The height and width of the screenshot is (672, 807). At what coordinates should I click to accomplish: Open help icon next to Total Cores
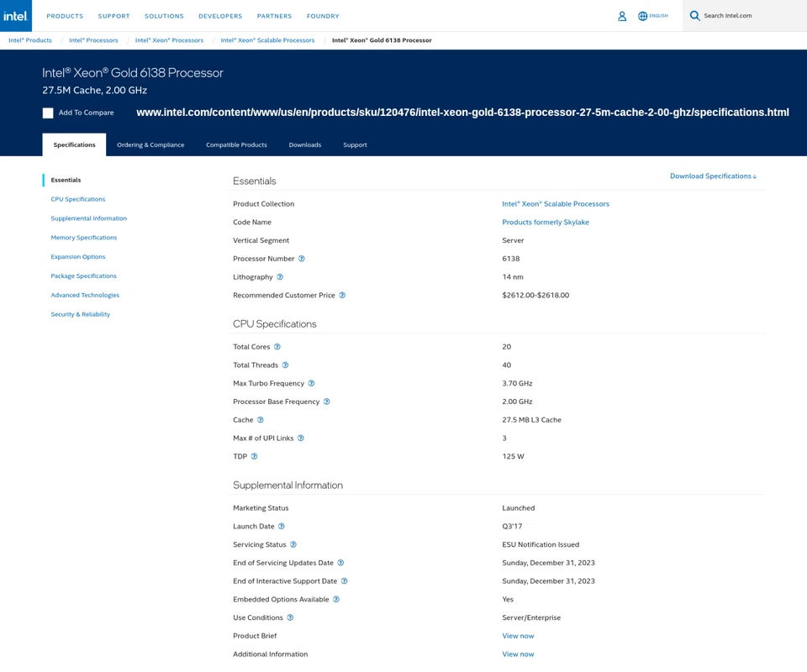[x=277, y=347]
